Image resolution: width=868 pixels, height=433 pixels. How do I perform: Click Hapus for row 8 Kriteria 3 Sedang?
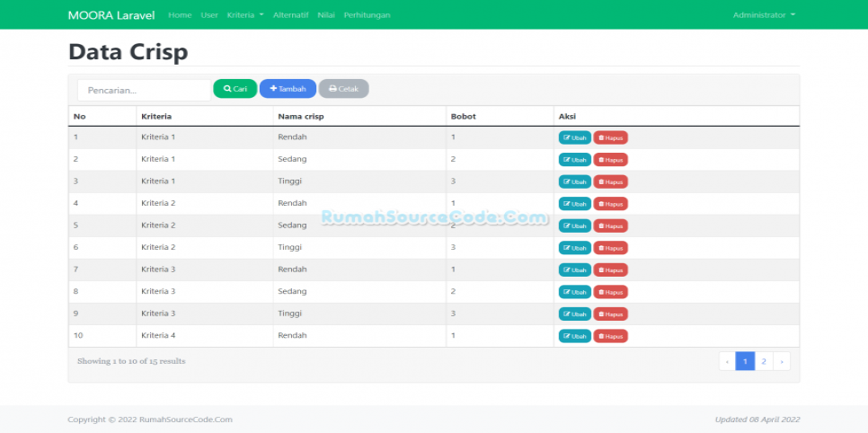pos(611,292)
